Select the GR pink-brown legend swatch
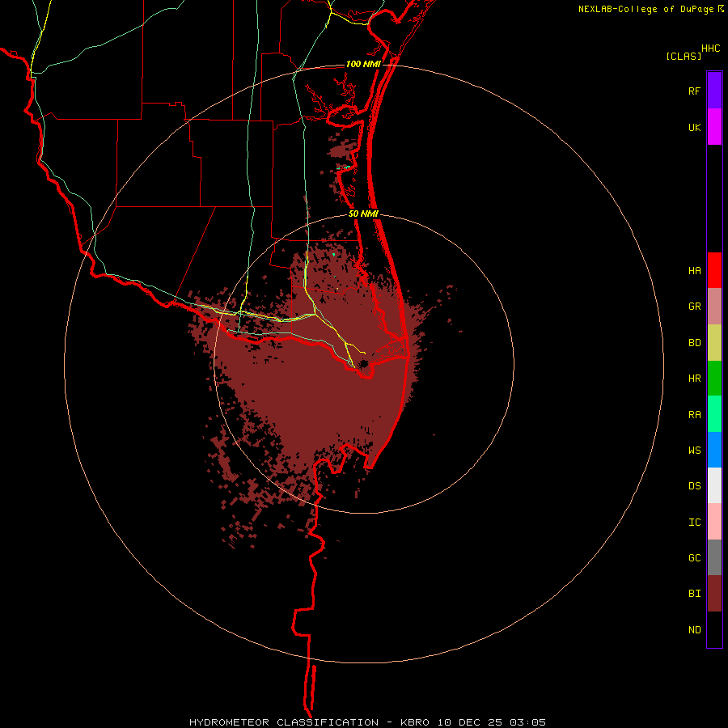The image size is (728, 728). point(714,307)
